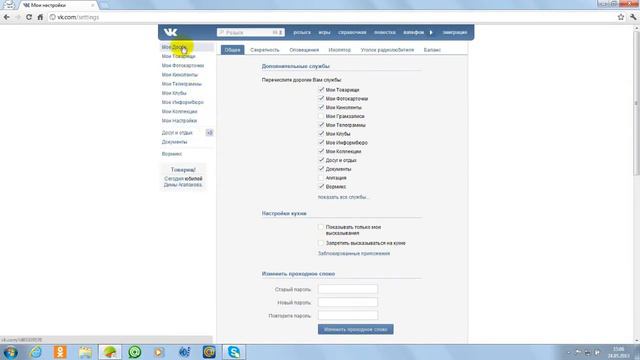Click игры in the header menu

pos(324,32)
